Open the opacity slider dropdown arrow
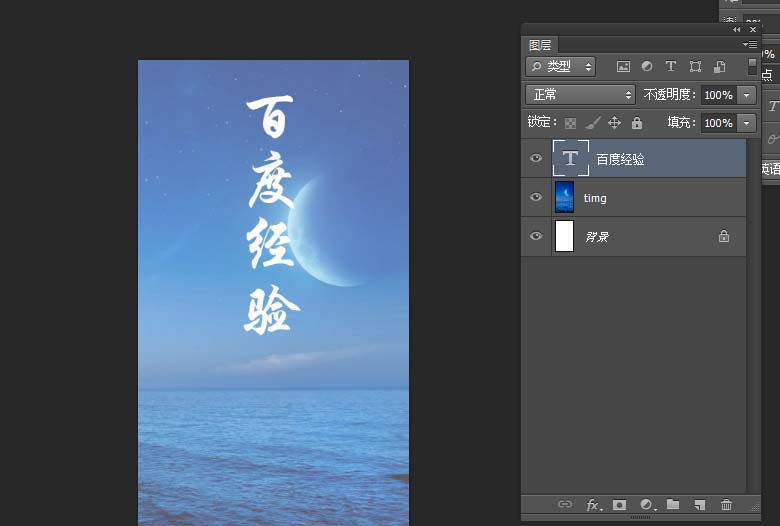Viewport: 780px width, 526px height. coord(746,95)
